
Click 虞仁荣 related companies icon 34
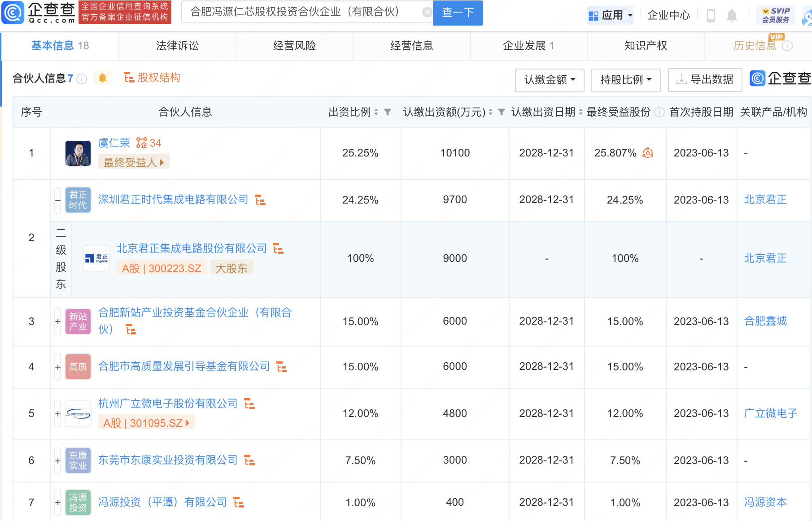tap(148, 143)
